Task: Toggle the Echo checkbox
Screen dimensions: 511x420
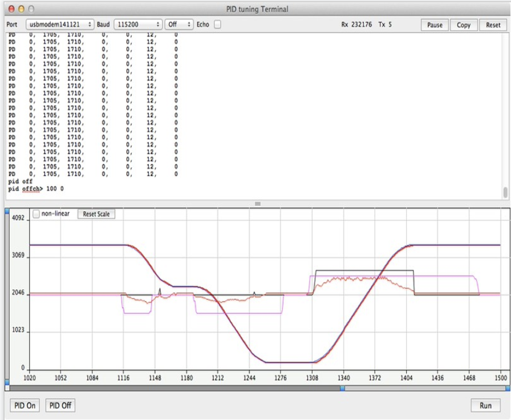Action: pos(217,25)
